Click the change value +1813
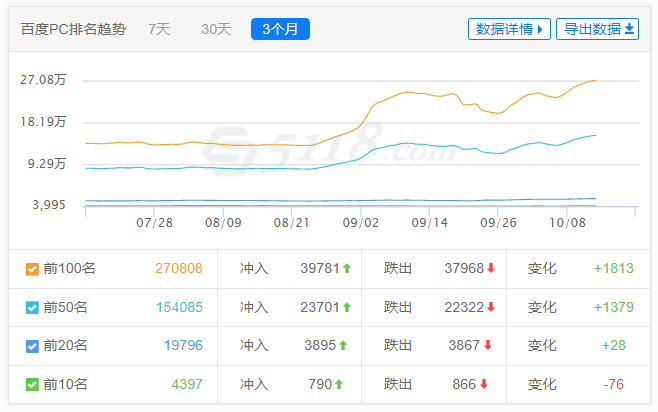This screenshot has height=412, width=658. [614, 268]
